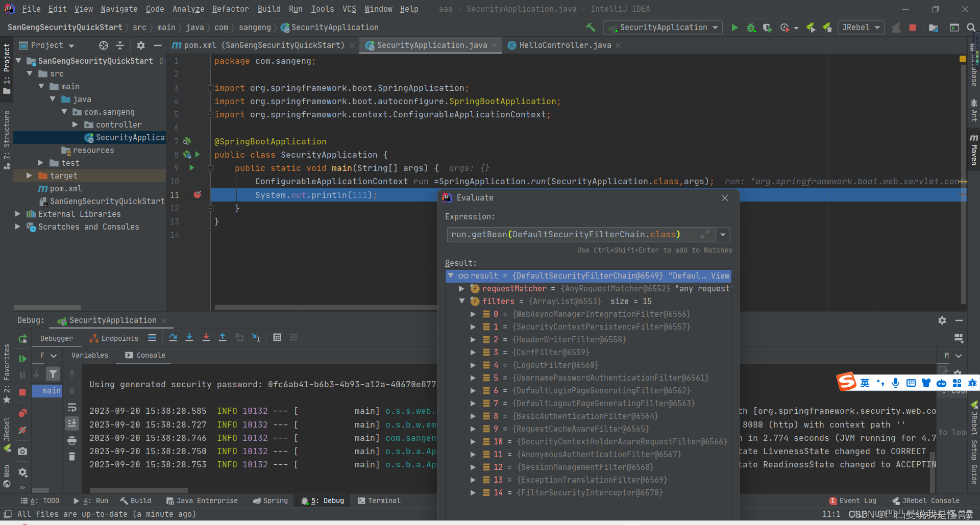
Task: Click Force Step Into icon
Action: (x=206, y=337)
